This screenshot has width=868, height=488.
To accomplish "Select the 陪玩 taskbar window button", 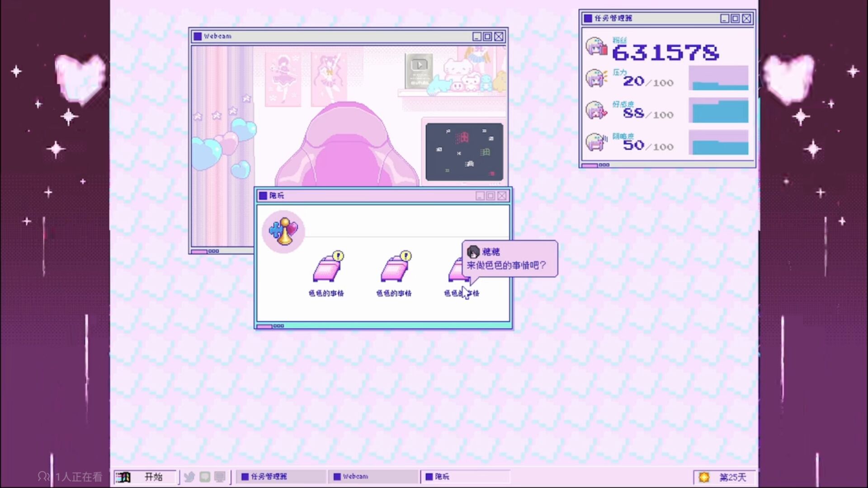I will point(466,477).
